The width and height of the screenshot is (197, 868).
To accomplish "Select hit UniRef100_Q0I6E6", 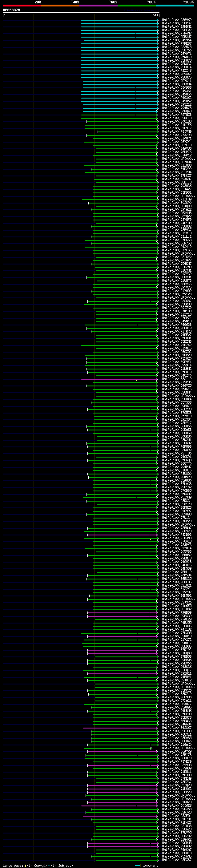I will (x=177, y=806).
